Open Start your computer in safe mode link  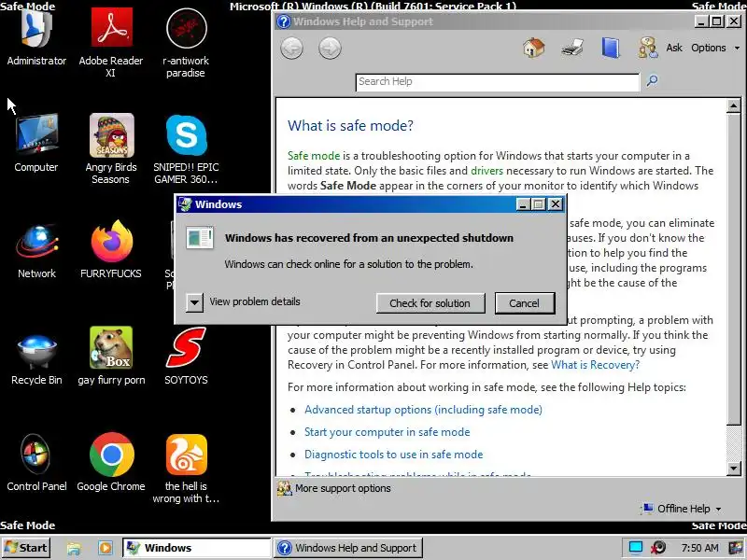[x=387, y=432]
